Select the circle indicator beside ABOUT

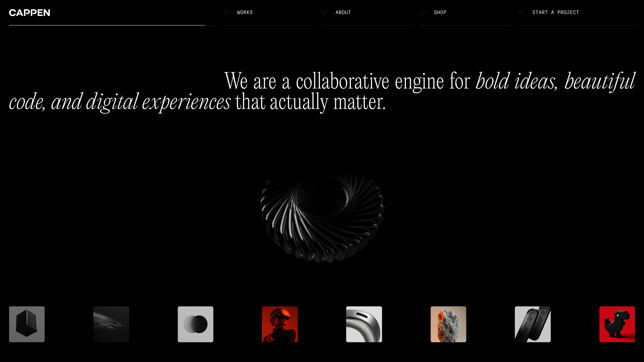(x=324, y=13)
